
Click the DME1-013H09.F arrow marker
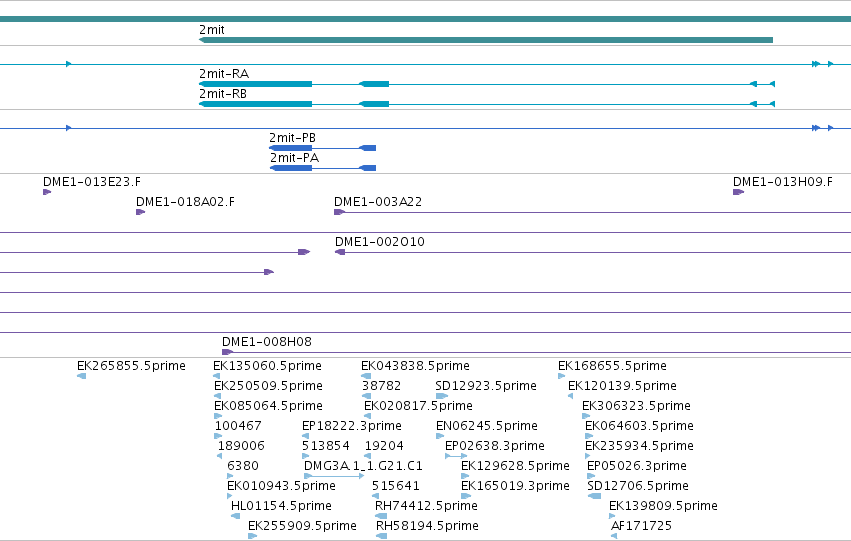pyautogui.click(x=738, y=192)
